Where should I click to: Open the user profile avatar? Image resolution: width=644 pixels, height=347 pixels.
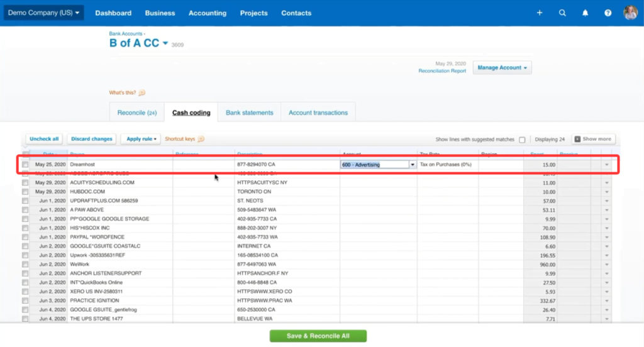[630, 13]
